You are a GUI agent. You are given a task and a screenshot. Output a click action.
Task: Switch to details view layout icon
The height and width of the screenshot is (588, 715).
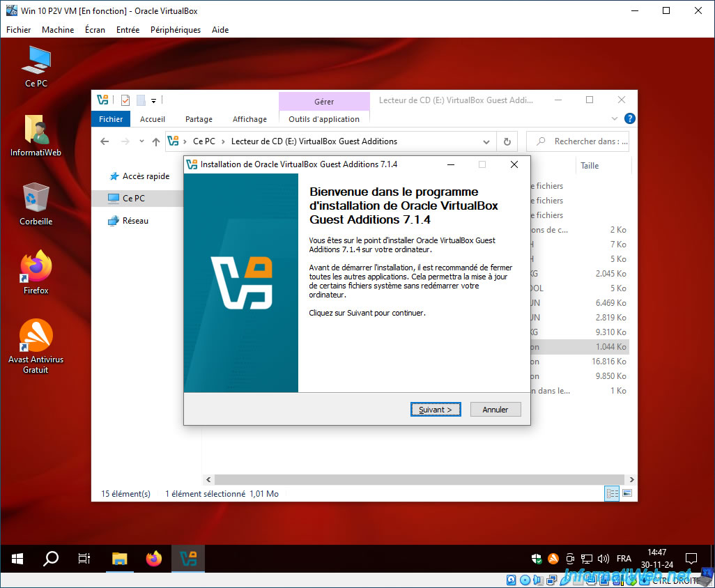coord(612,493)
